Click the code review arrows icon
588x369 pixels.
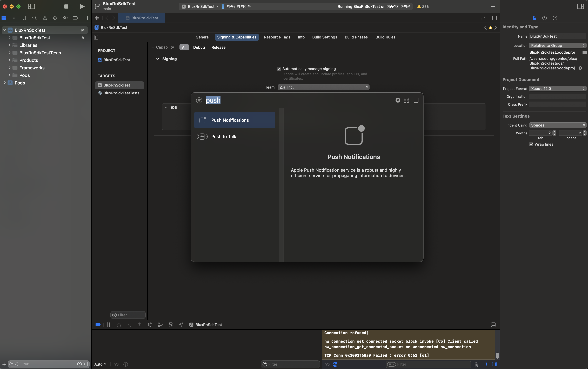483,18
